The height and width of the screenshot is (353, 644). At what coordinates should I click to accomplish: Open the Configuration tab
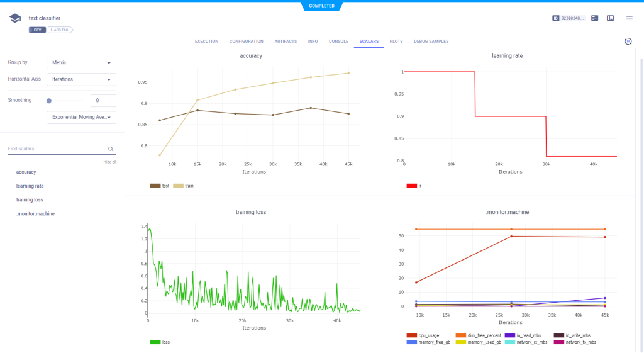point(246,42)
